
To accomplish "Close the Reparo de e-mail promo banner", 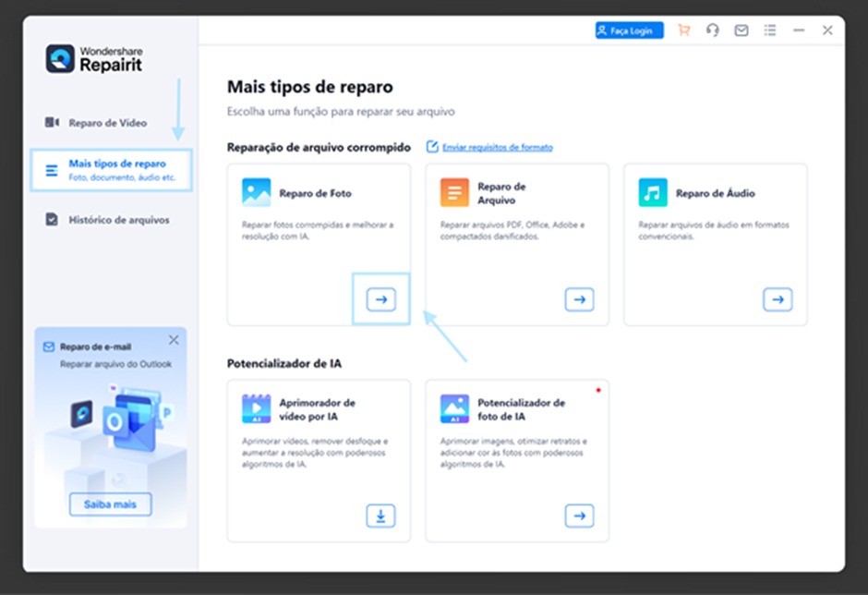I will click(174, 340).
